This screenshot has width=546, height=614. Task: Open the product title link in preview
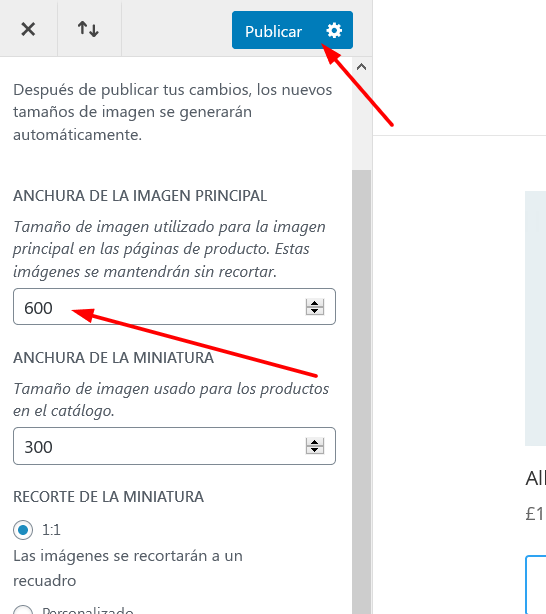(x=535, y=478)
